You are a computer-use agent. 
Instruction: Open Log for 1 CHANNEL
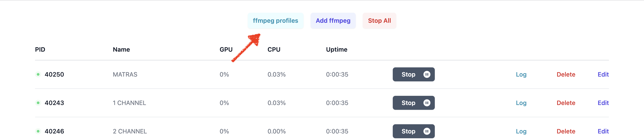pyautogui.click(x=521, y=103)
